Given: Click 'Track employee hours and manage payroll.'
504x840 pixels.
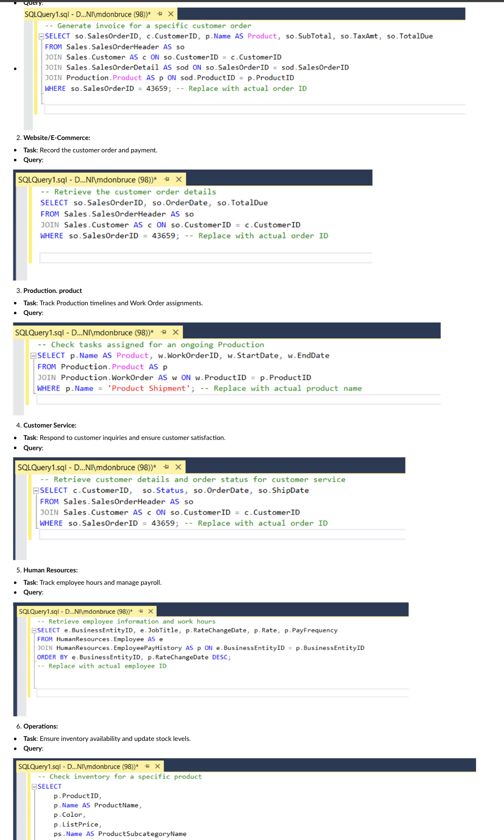Looking at the screenshot, I should [x=101, y=583].
